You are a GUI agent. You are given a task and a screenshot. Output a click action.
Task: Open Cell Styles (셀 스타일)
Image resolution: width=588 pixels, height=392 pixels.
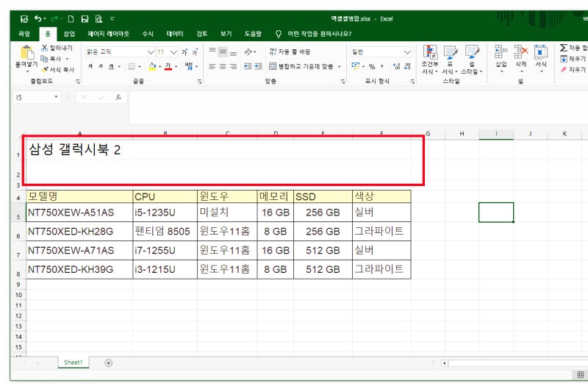472,60
